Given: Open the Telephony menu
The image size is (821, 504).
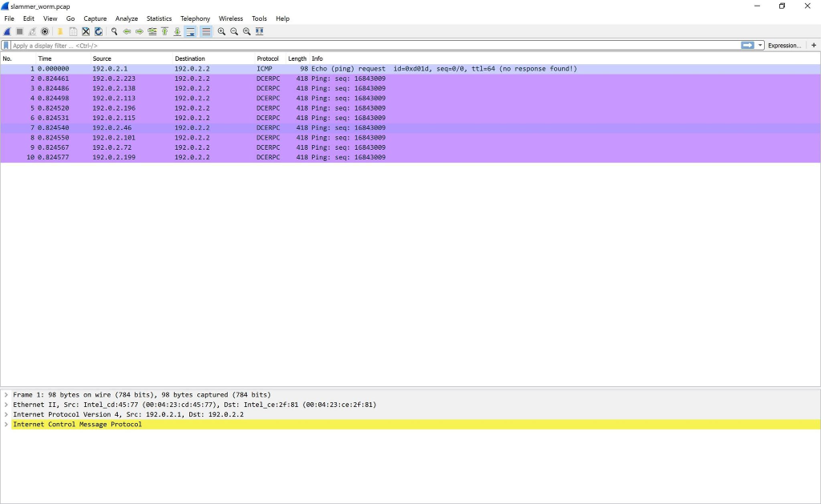Looking at the screenshot, I should click(195, 18).
